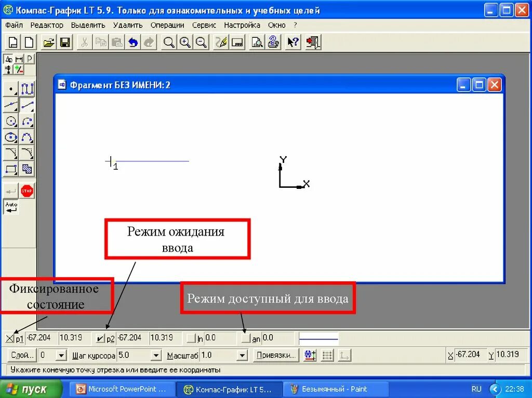The width and height of the screenshot is (532, 398).
Task: Open print preview icon
Action: [257, 43]
